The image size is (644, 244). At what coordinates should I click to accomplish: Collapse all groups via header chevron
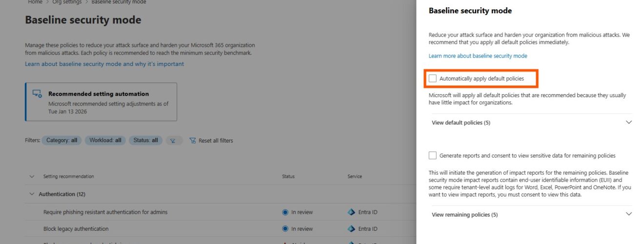point(32,177)
